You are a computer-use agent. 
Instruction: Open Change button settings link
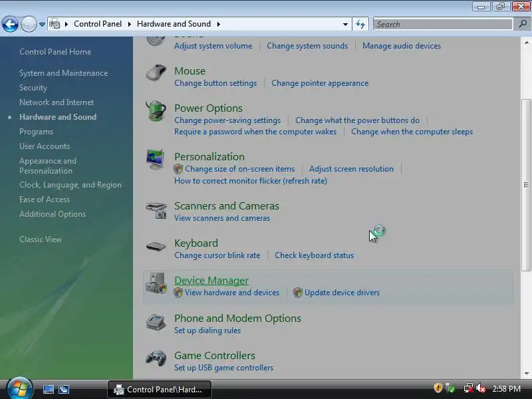point(215,83)
